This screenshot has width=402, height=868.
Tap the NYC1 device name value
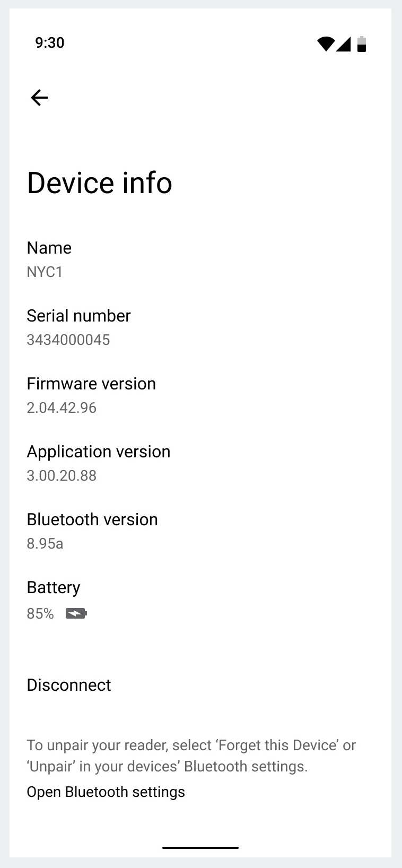(x=45, y=272)
